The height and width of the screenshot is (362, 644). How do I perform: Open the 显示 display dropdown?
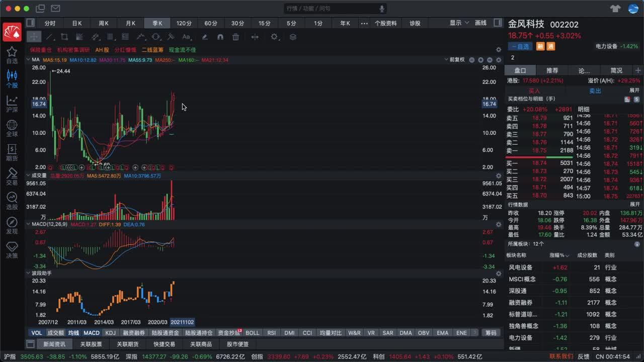click(459, 23)
